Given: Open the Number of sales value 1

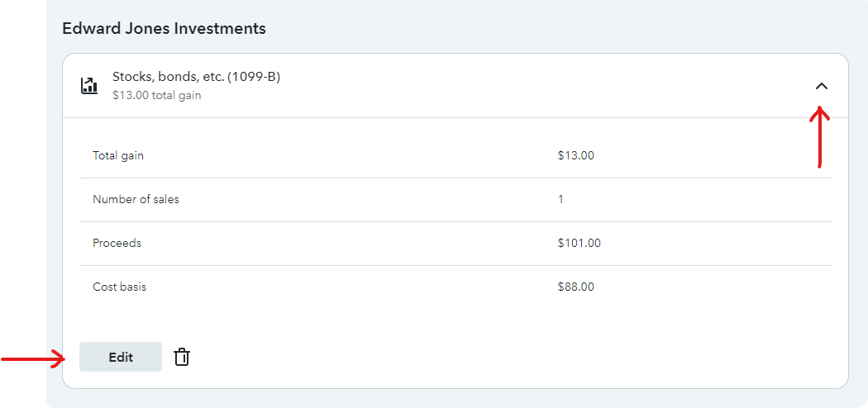Looking at the screenshot, I should [x=560, y=199].
